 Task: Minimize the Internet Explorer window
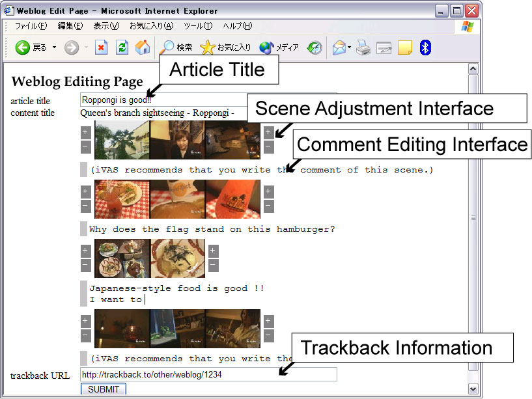(441, 11)
